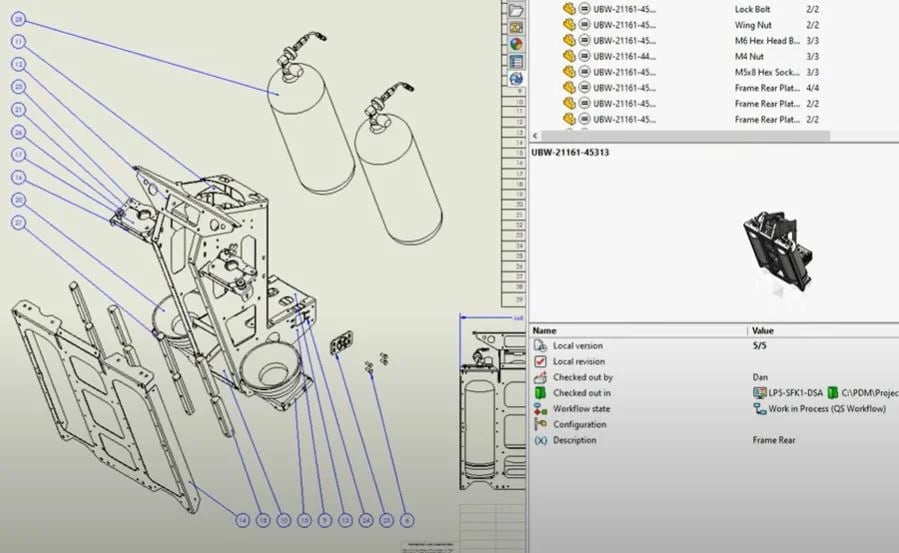This screenshot has width=899, height=553.
Task: Click the Local version value 5/5
Action: (x=759, y=346)
